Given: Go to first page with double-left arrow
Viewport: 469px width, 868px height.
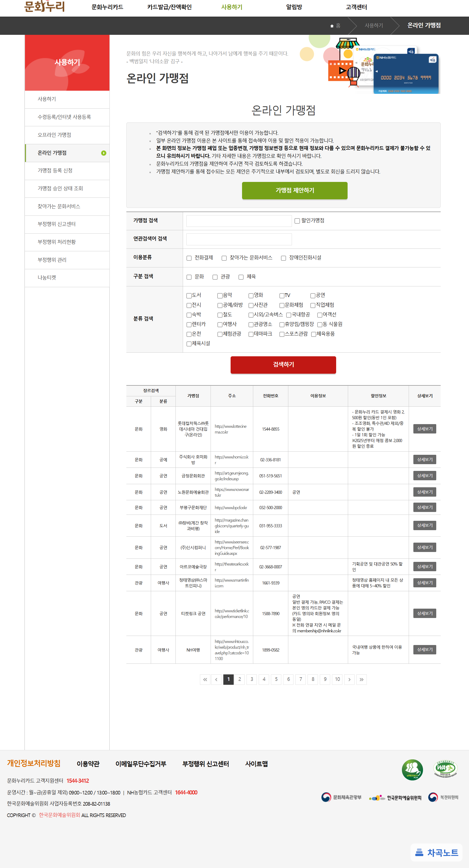Looking at the screenshot, I should [205, 679].
